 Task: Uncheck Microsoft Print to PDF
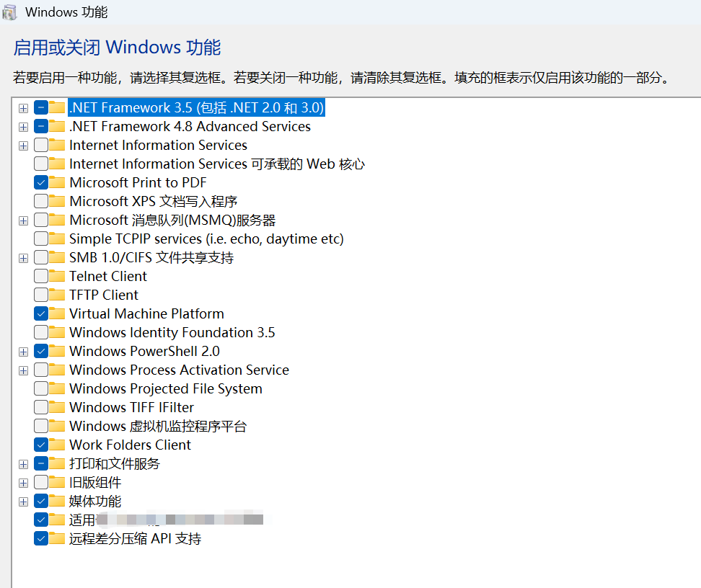[x=41, y=183]
